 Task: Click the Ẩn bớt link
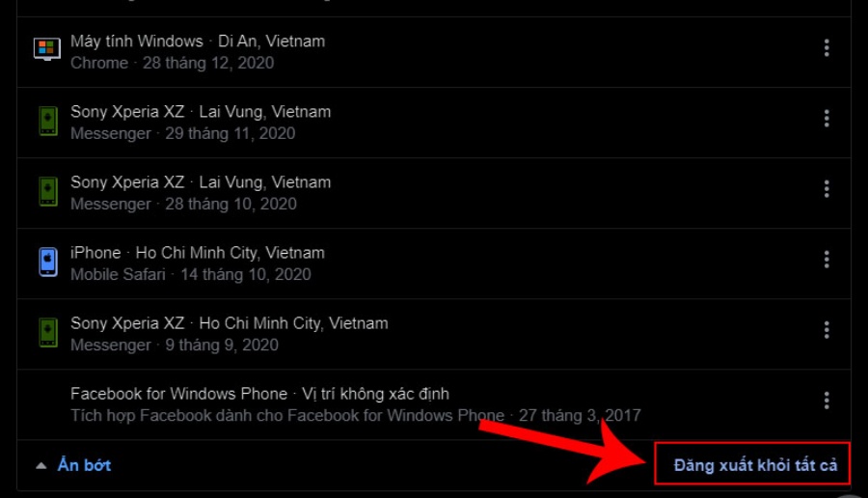click(x=84, y=465)
